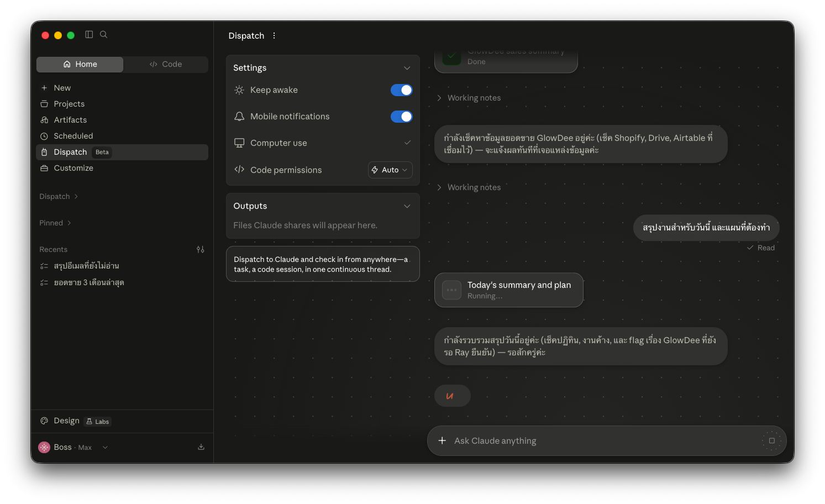
Task: Expand the first Working notes
Action: (x=469, y=98)
